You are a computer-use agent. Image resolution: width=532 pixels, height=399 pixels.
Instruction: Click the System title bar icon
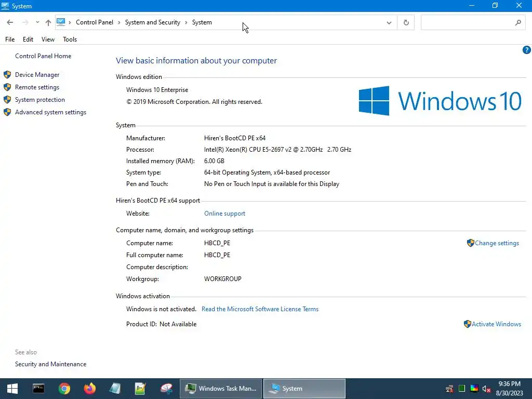[5, 6]
